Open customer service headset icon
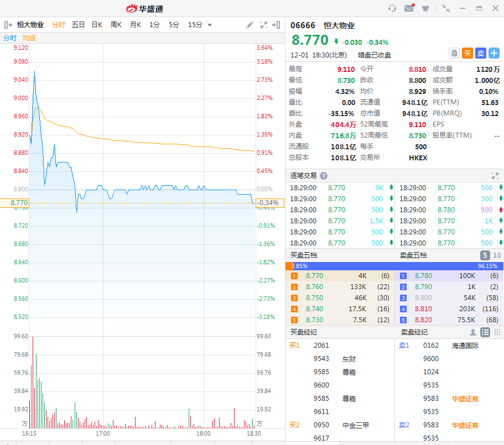The image size is (504, 445). [392, 8]
